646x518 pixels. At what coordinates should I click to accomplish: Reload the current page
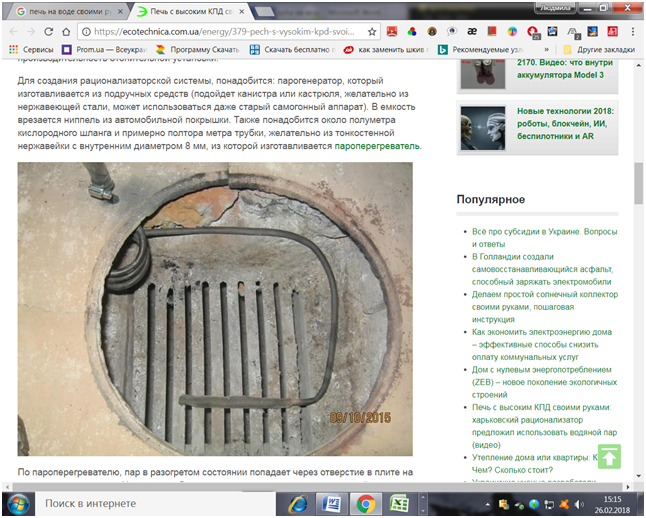click(49, 32)
